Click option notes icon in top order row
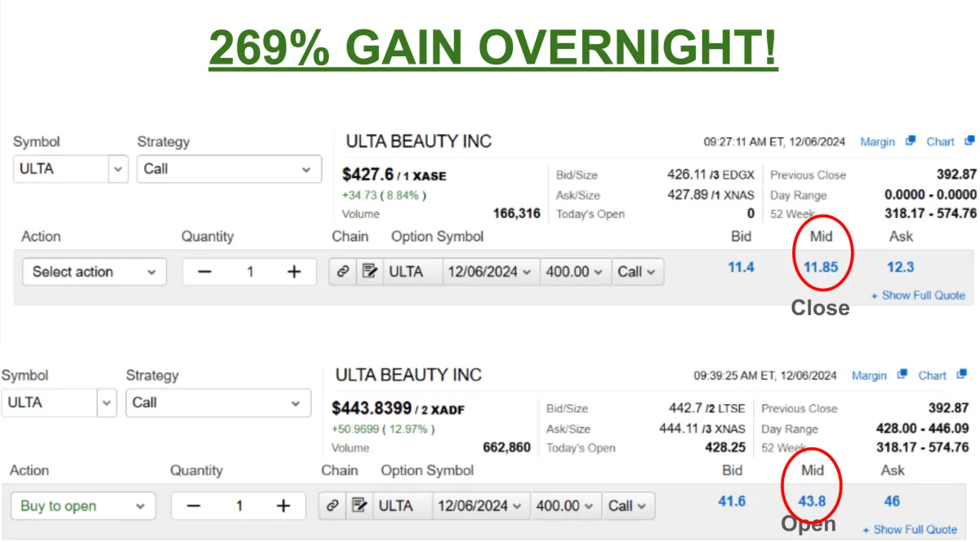 (x=369, y=272)
